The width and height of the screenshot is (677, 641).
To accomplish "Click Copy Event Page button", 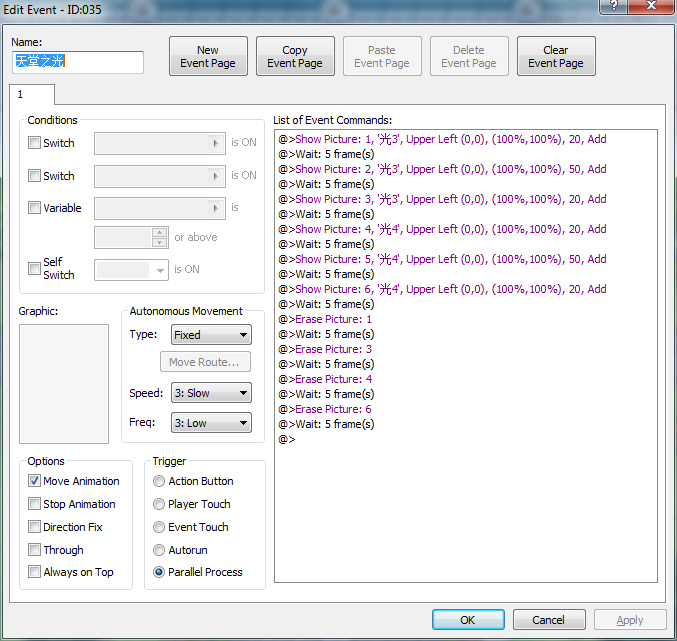I will click(x=295, y=56).
